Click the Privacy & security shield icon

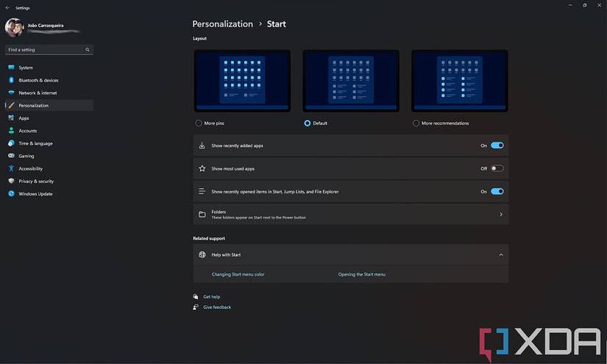pyautogui.click(x=11, y=181)
